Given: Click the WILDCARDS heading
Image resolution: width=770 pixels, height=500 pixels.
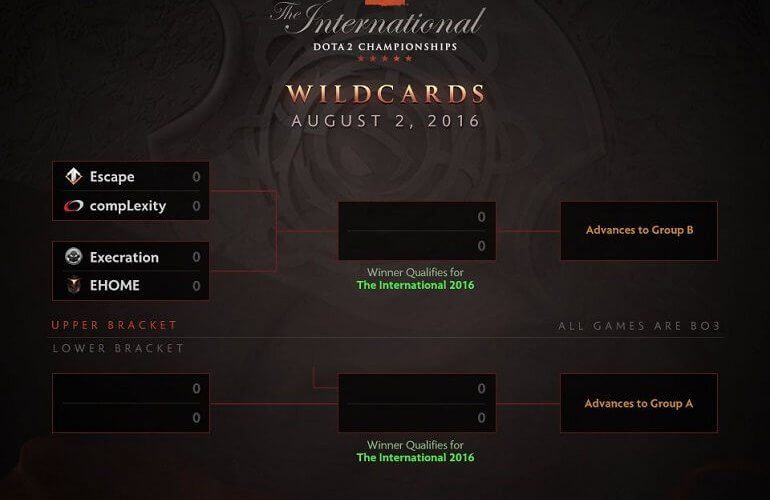Looking at the screenshot, I should [385, 94].
